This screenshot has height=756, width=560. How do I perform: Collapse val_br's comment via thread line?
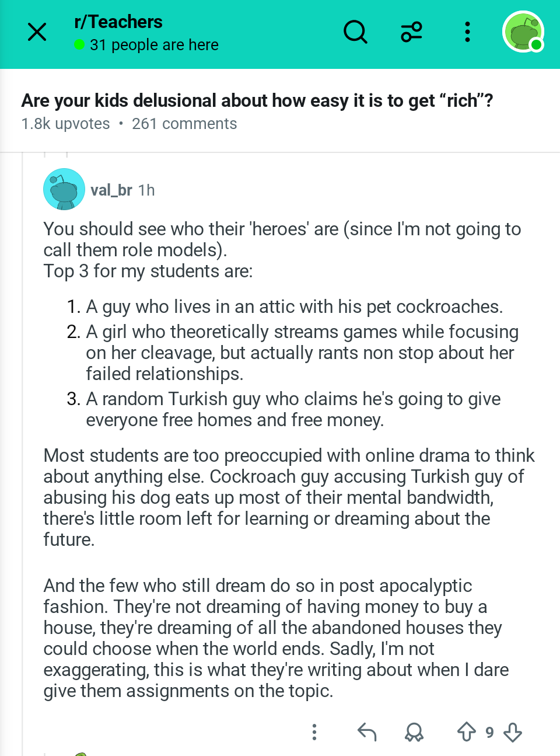point(23,455)
